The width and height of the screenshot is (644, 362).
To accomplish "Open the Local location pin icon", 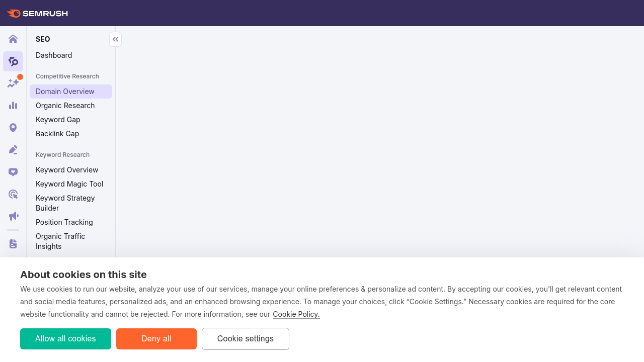I will 13,127.
